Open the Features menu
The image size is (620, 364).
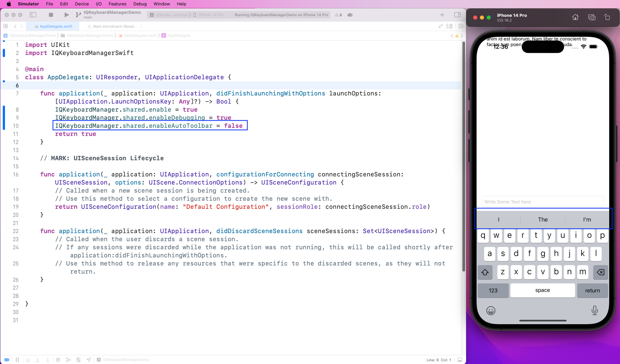pos(117,4)
